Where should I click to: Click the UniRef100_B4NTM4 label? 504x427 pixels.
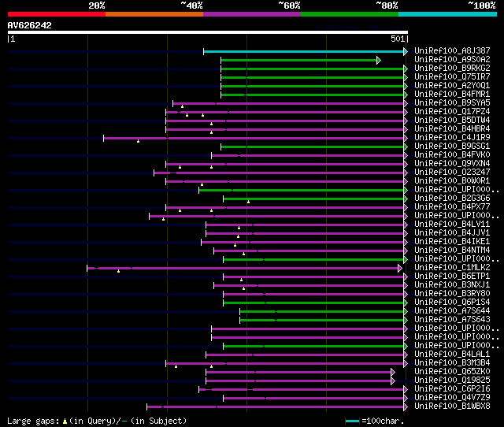point(452,251)
